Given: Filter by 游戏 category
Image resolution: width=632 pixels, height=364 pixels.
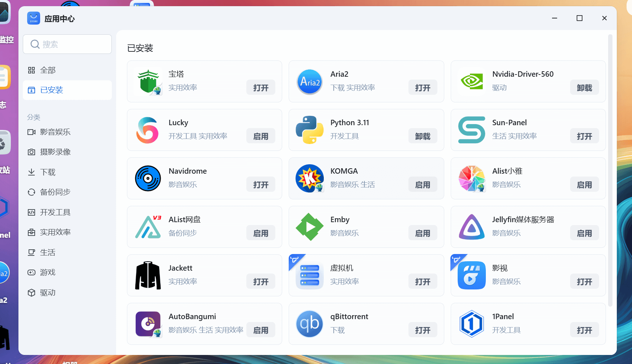Looking at the screenshot, I should click(67, 272).
